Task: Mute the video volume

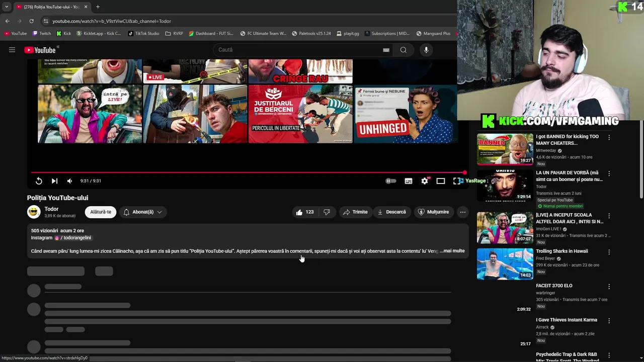Action: [70, 181]
